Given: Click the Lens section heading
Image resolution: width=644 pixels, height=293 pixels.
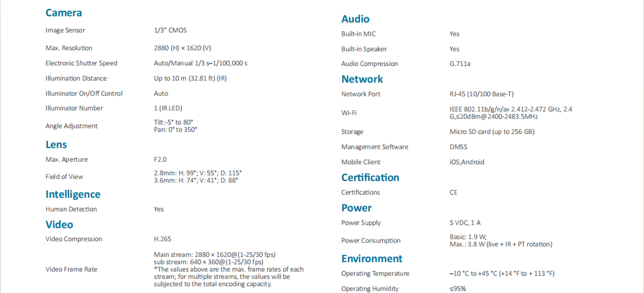Looking at the screenshot, I should (56, 144).
